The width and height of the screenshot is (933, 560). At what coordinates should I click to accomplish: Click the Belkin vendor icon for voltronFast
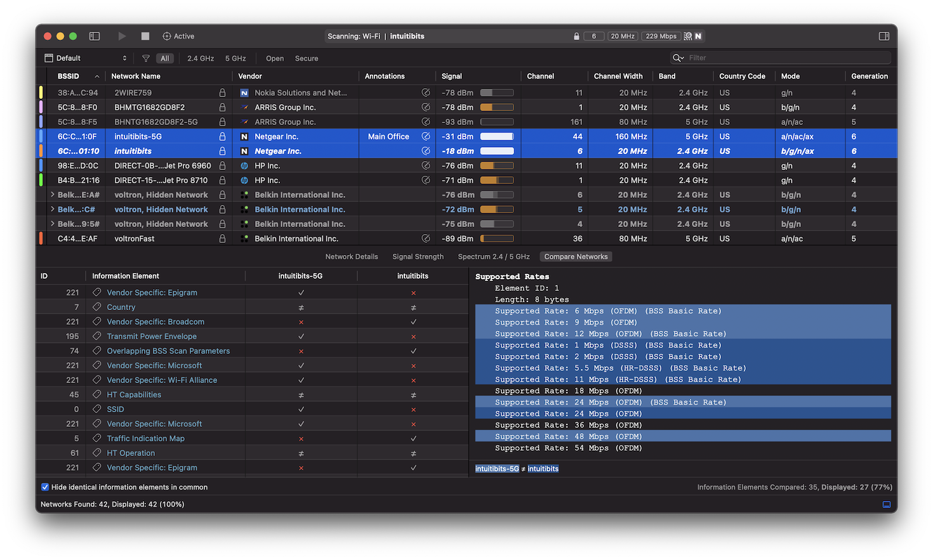coord(244,238)
